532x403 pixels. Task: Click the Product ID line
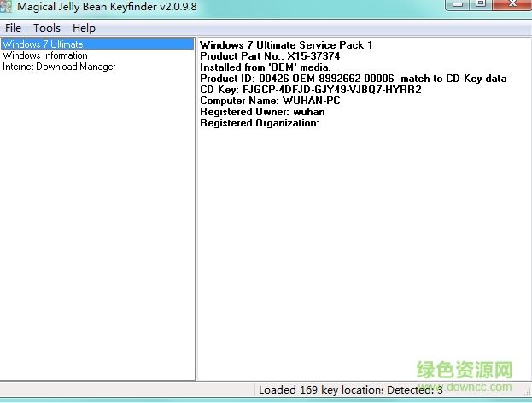(354, 79)
